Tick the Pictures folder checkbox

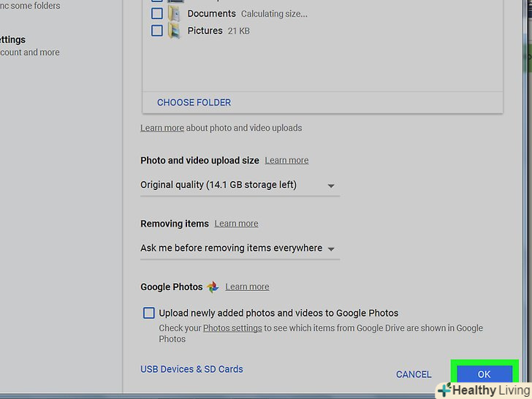pyautogui.click(x=157, y=31)
